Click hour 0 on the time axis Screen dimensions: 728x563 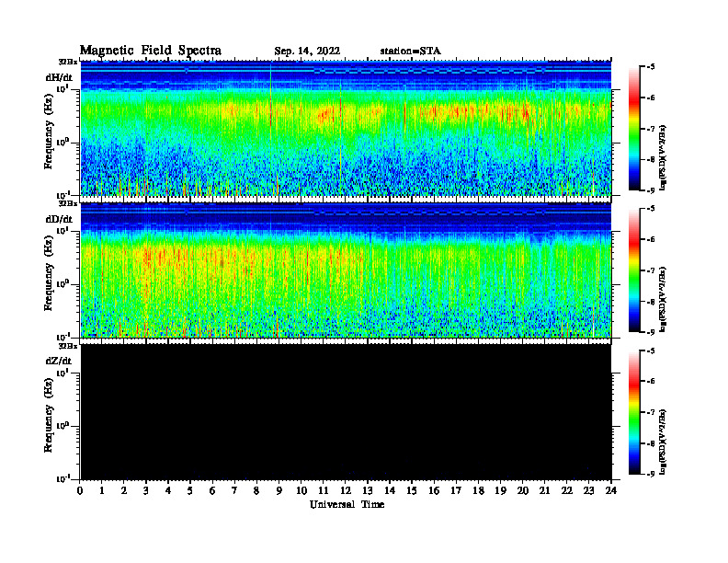pyautogui.click(x=80, y=491)
